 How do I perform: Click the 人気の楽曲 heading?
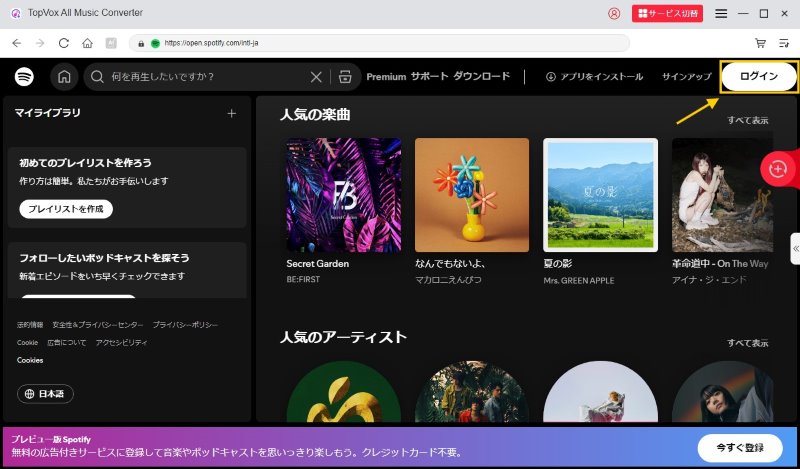point(315,115)
